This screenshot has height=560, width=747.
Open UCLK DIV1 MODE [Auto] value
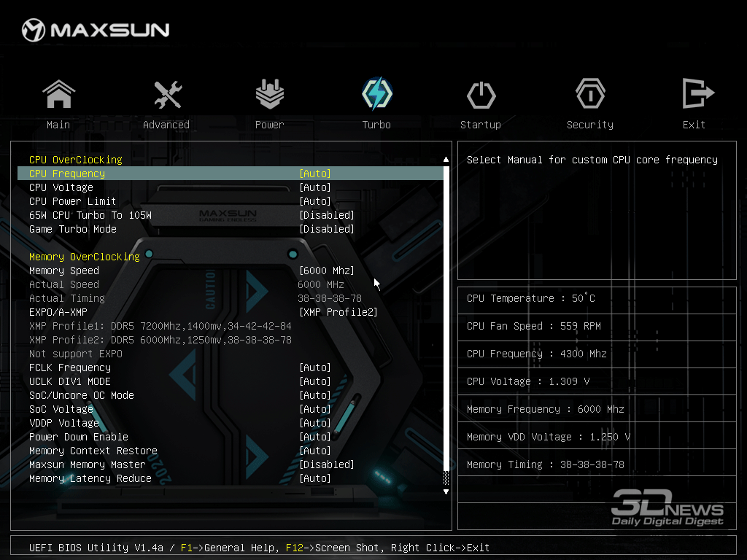[x=315, y=381]
